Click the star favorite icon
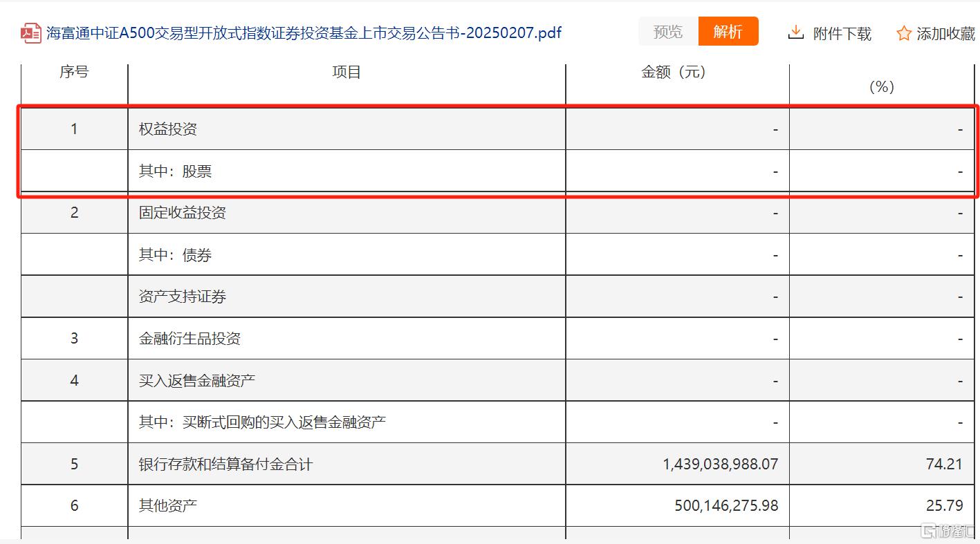 point(903,33)
